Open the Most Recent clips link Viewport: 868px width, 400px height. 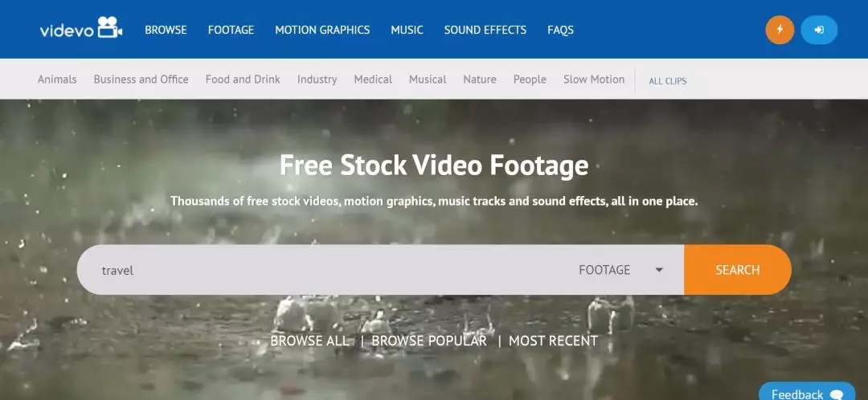(553, 341)
